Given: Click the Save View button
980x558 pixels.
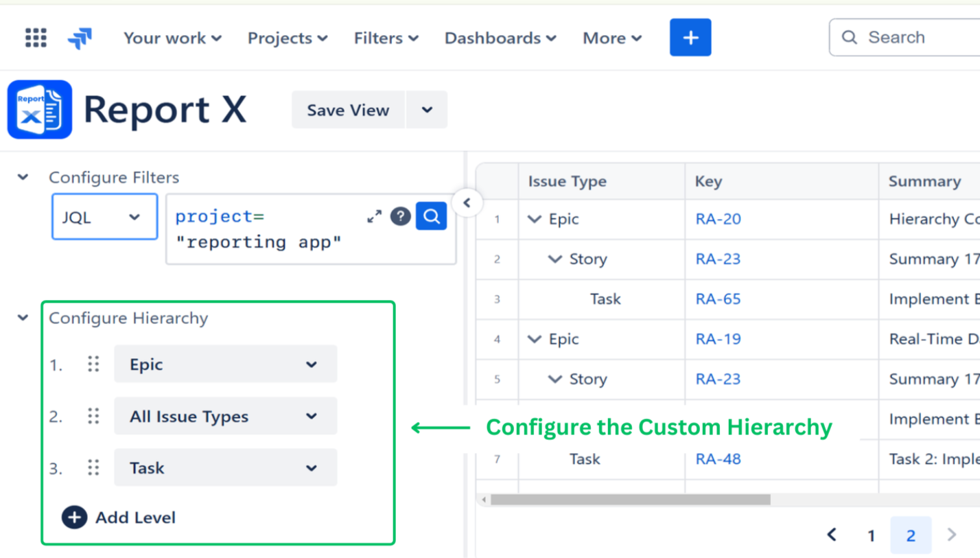Looking at the screenshot, I should tap(348, 110).
